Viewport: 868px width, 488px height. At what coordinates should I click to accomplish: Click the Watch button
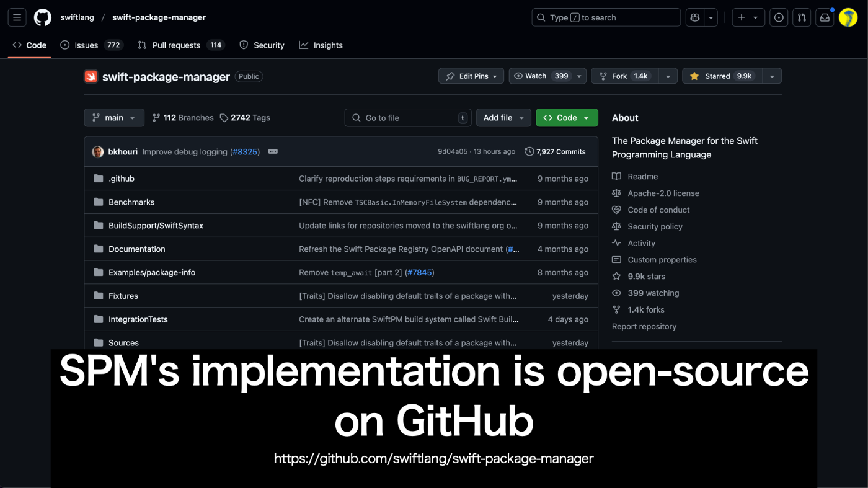click(x=541, y=76)
